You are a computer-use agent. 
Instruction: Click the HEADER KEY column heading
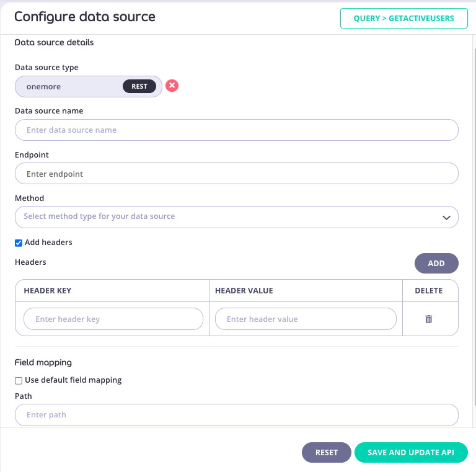(x=48, y=290)
